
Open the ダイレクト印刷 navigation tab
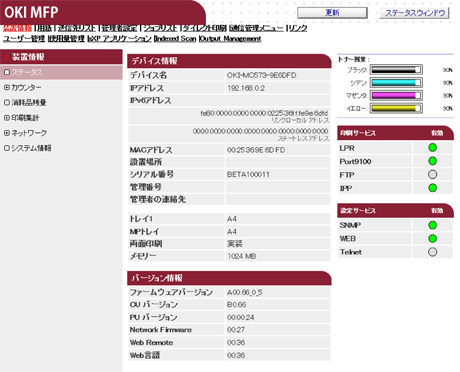click(205, 28)
